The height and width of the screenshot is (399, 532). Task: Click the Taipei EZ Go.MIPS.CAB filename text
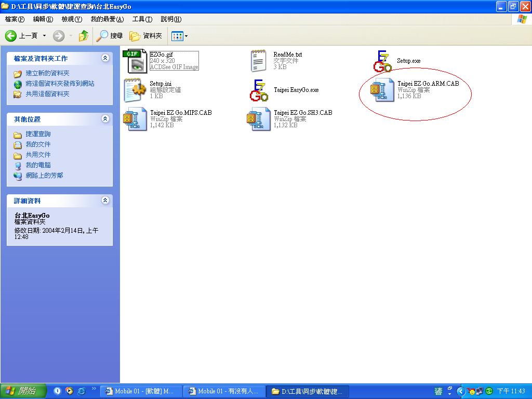coord(181,113)
